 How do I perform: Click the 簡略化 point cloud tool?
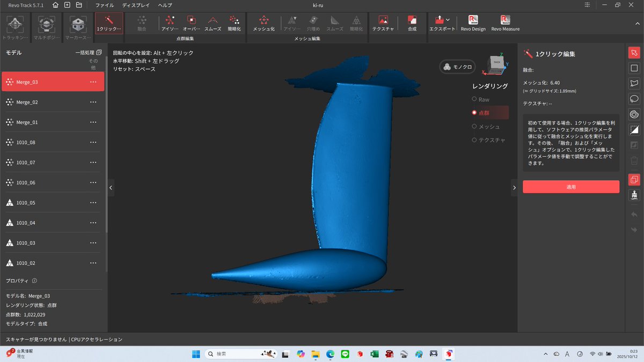[x=234, y=24]
